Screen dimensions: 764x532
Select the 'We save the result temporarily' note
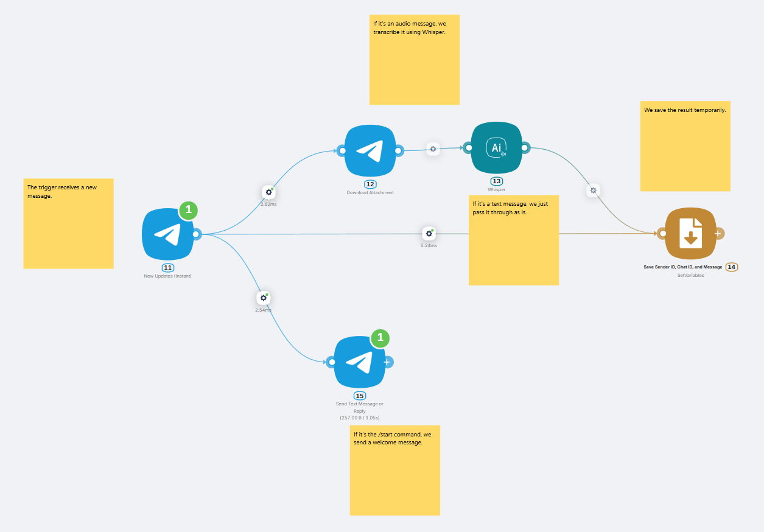(x=685, y=146)
